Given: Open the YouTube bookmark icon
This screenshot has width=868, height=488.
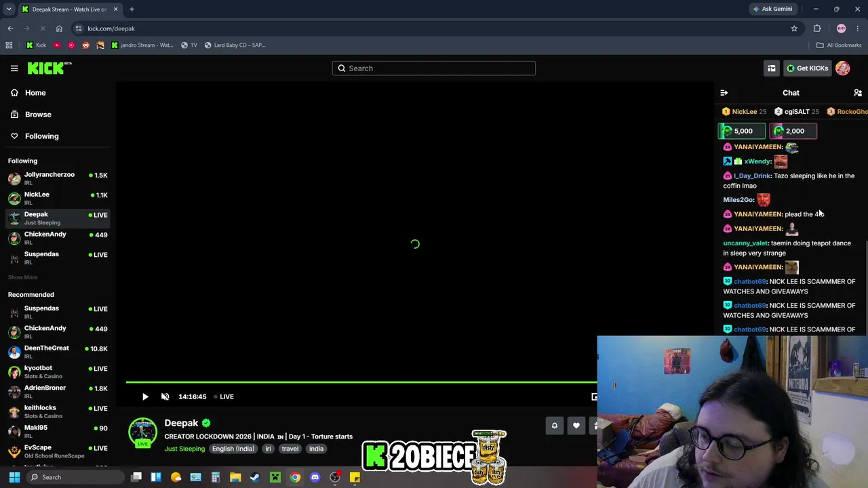Looking at the screenshot, I should coord(57,45).
